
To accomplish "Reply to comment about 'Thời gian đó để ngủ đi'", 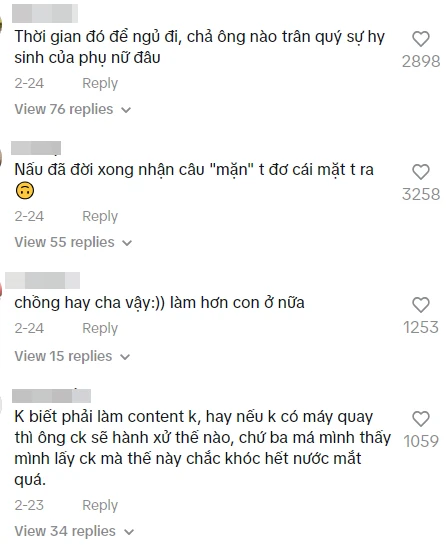I will tap(100, 83).
